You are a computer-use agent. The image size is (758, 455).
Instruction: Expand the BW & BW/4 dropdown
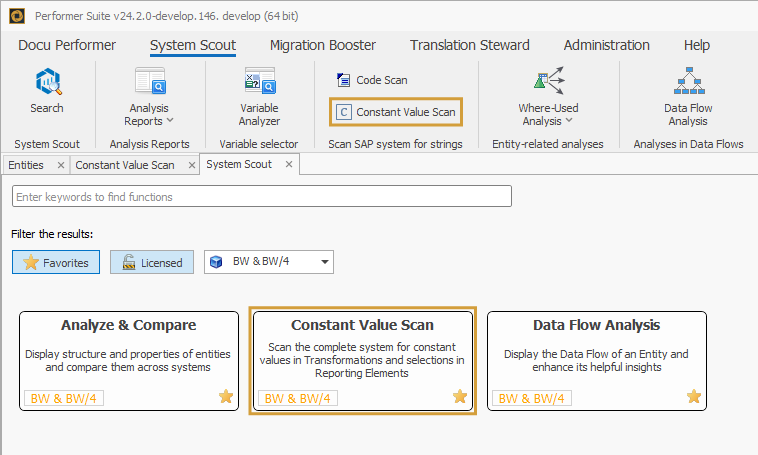324,263
